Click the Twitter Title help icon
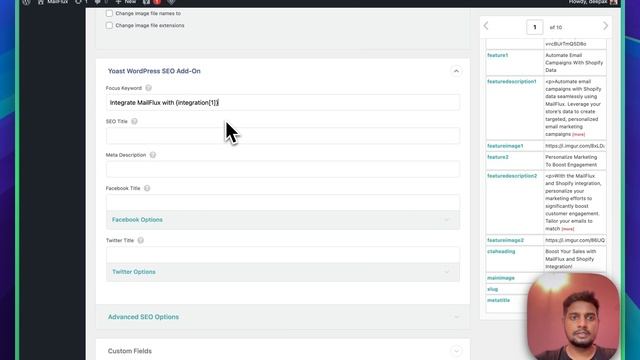This screenshot has width=640, height=360. 140,240
